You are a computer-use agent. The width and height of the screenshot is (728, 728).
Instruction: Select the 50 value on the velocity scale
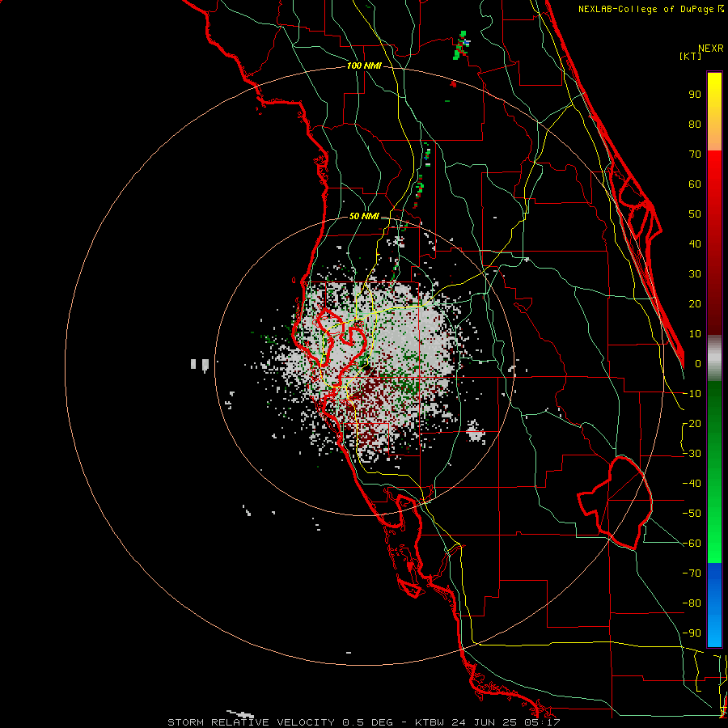695,214
